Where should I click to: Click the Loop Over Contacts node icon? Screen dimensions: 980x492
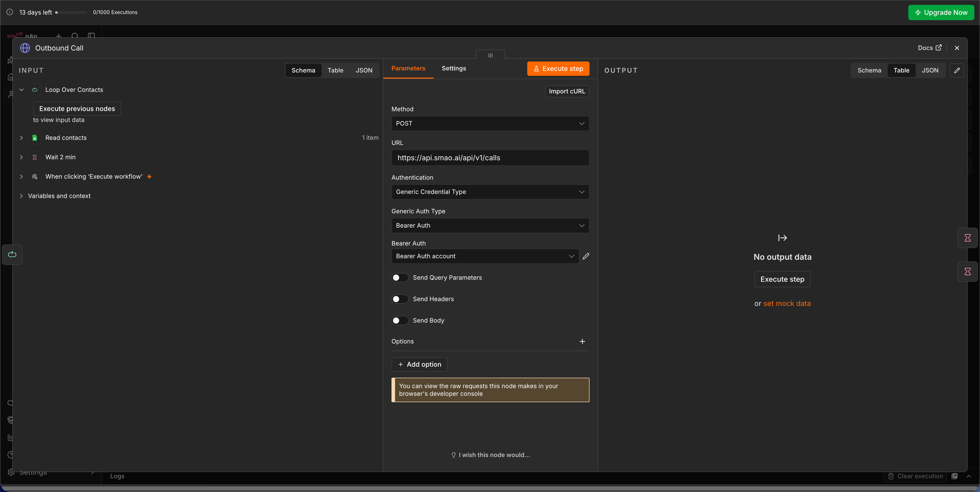pos(35,90)
